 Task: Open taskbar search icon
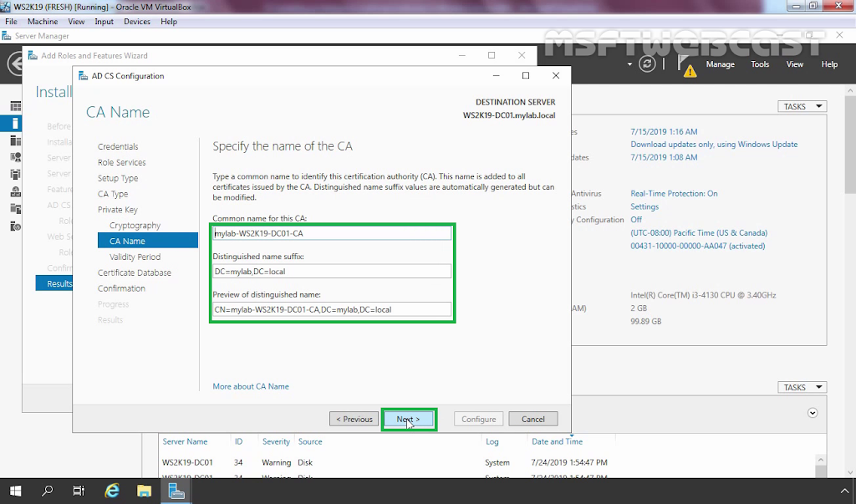[47, 491]
